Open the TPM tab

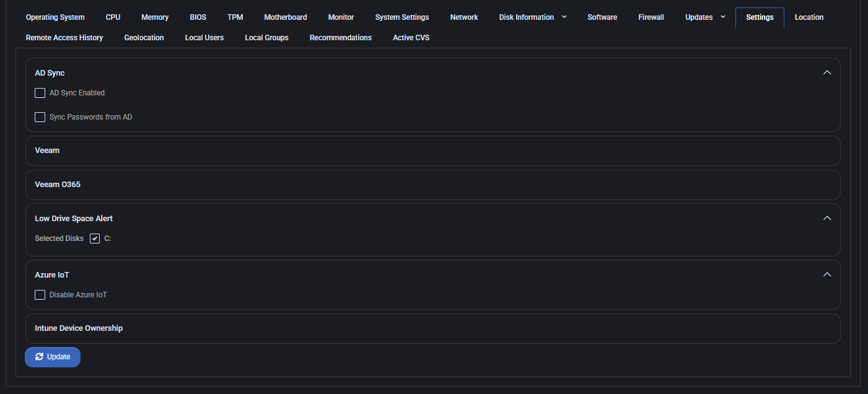(x=235, y=17)
